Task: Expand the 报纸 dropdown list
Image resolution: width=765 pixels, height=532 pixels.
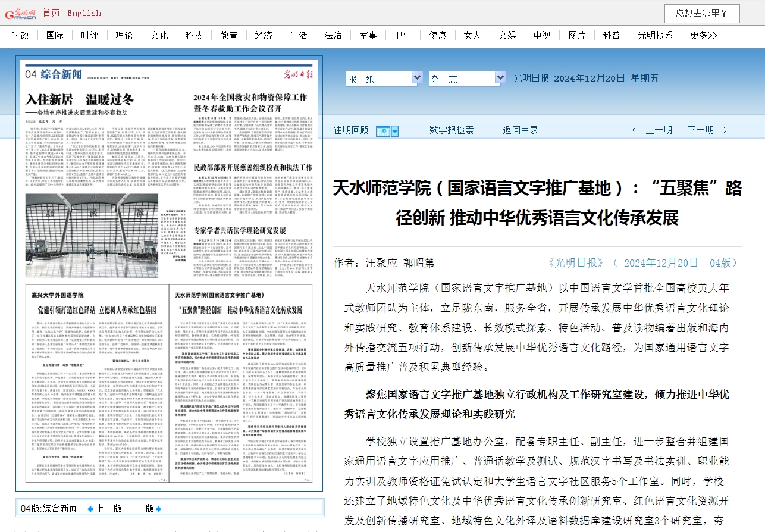Action: click(417, 79)
